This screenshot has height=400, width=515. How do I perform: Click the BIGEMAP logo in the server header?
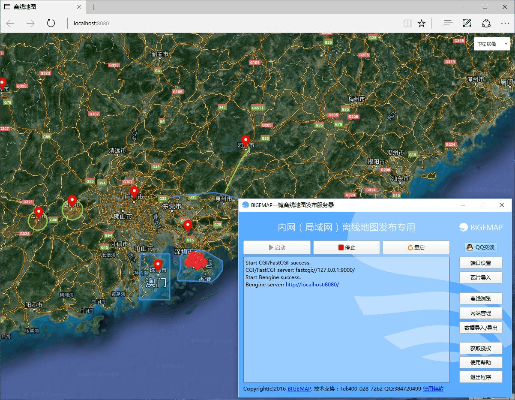click(x=481, y=227)
